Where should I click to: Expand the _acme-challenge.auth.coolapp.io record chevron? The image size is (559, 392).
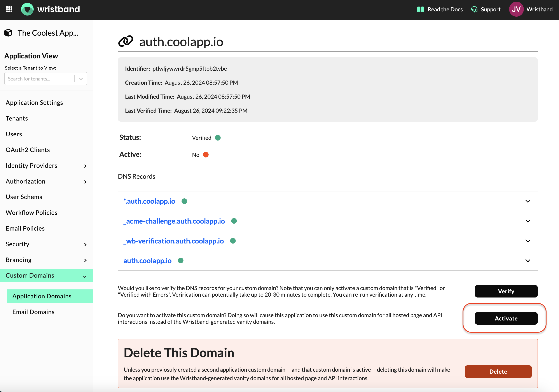[528, 221]
